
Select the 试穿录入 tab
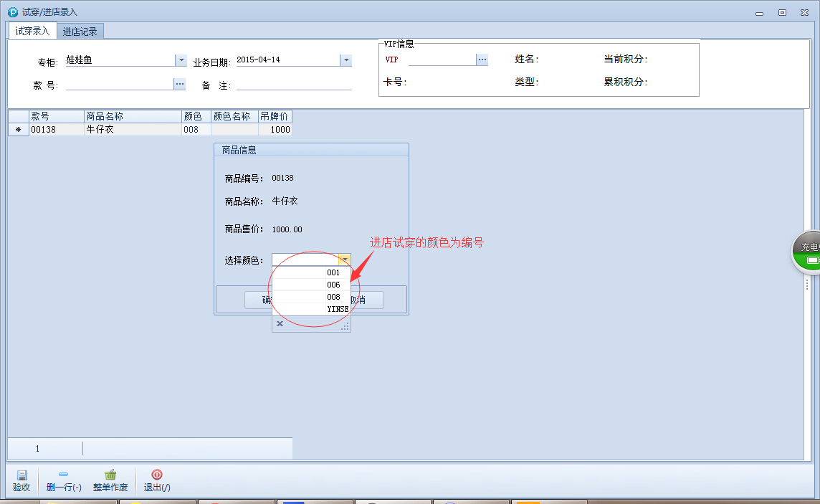point(32,31)
